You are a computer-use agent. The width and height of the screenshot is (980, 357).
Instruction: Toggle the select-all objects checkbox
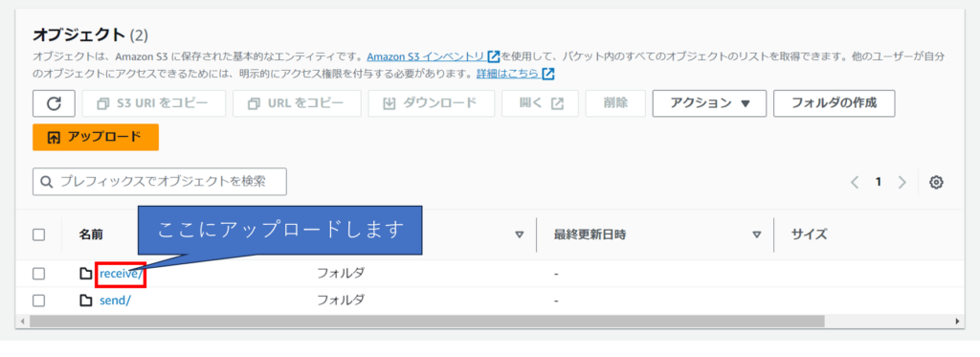38,235
